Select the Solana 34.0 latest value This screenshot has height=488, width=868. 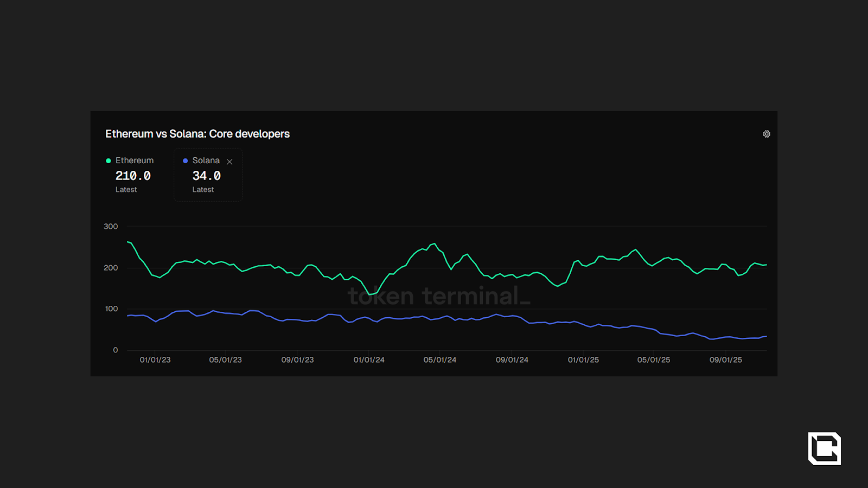206,176
